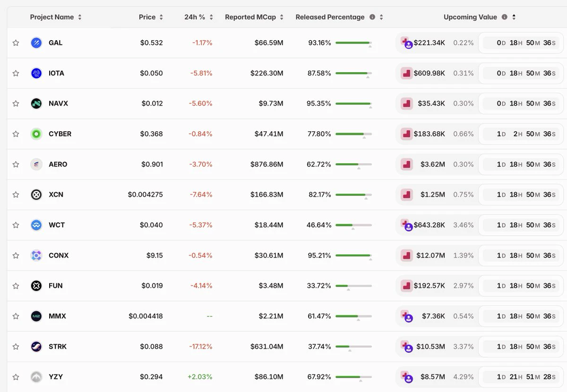The height and width of the screenshot is (392, 567).
Task: Show info tooltip for Upcoming Value
Action: (x=505, y=17)
